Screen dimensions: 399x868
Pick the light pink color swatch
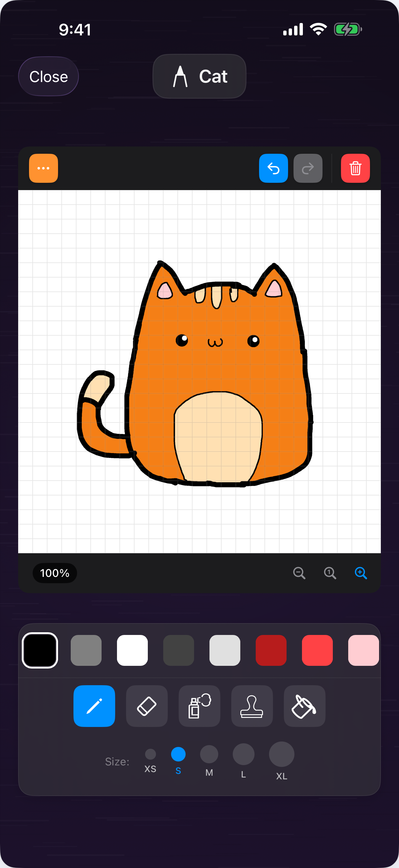pyautogui.click(x=364, y=650)
